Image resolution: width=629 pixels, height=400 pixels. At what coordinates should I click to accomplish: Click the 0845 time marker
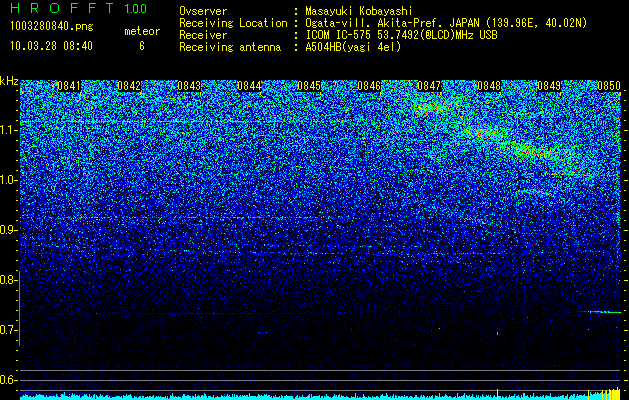click(x=309, y=86)
